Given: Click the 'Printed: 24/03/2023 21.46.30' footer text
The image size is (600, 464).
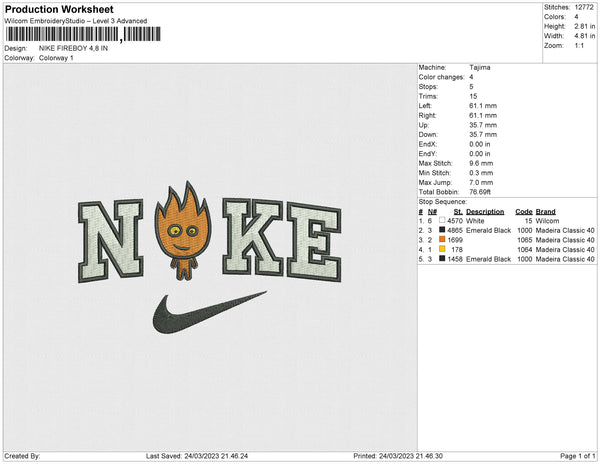Looking at the screenshot, I should (398, 456).
